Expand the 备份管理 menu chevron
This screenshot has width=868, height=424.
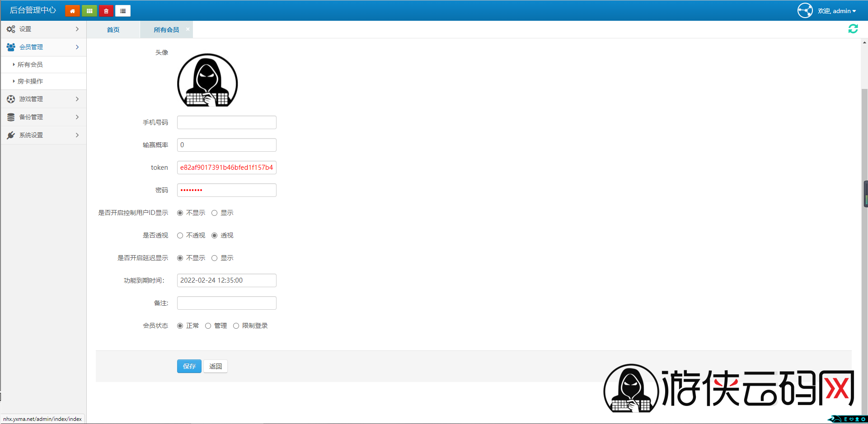pos(77,117)
